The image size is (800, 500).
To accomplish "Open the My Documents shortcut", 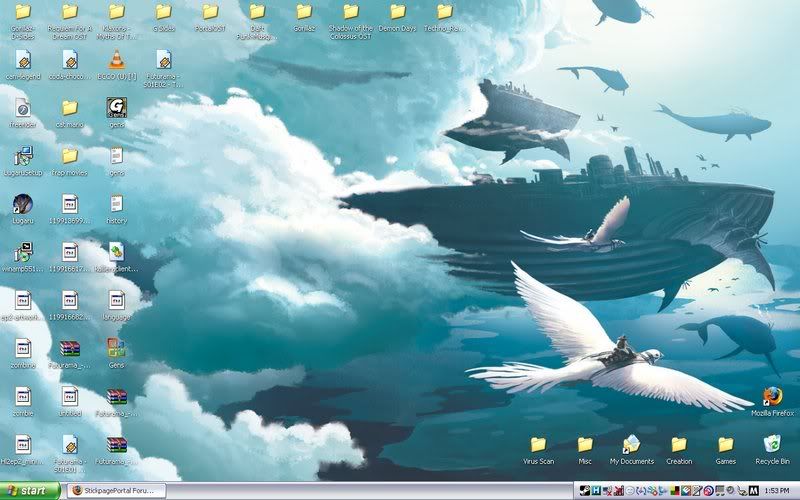I will tap(632, 444).
